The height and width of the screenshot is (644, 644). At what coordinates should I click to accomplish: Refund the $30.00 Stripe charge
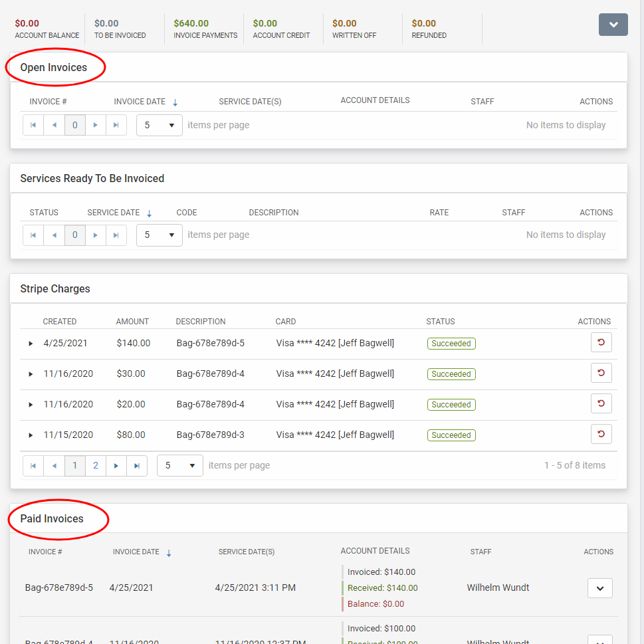point(601,373)
